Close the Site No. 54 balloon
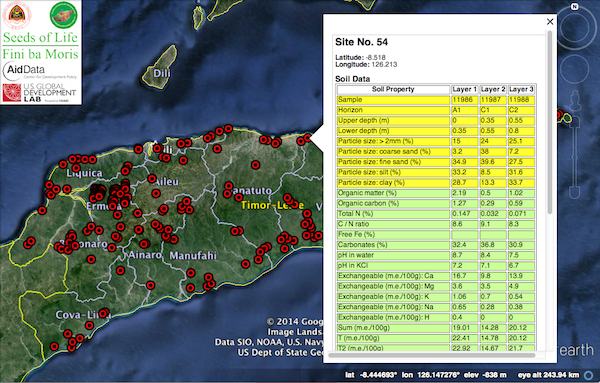Viewport: 600px width, 383px height. click(x=550, y=22)
